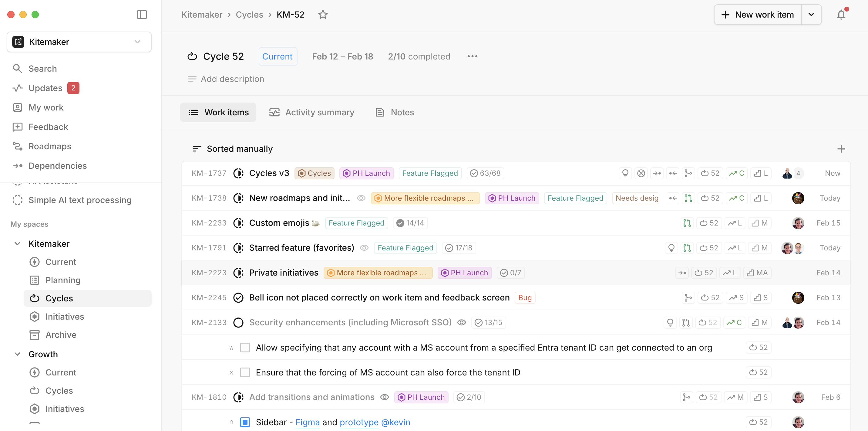The image size is (868, 431).
Task: Select Initiatives under Kitemaker space
Action: (88, 316)
